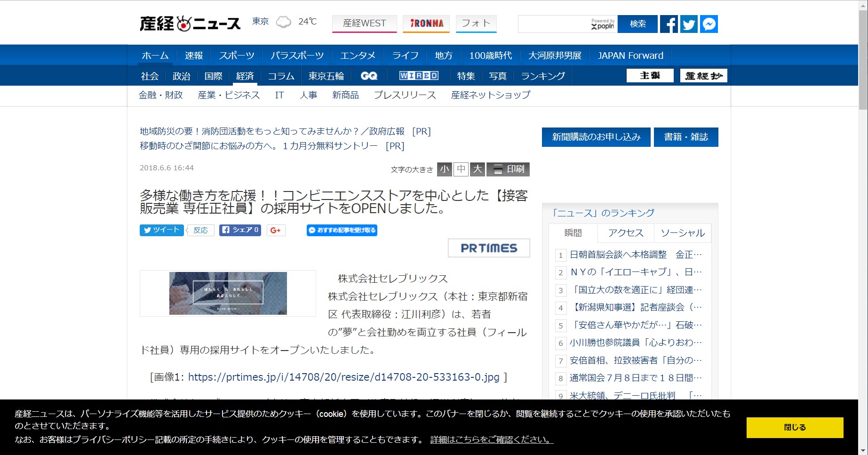Open the Facebook icon in header
Screen dimensions: 868x455
(669, 24)
